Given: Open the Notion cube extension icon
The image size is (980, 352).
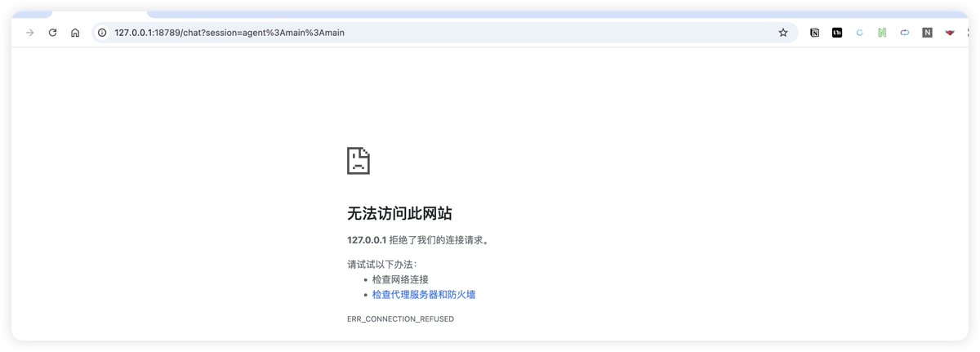Looking at the screenshot, I should pyautogui.click(x=815, y=33).
